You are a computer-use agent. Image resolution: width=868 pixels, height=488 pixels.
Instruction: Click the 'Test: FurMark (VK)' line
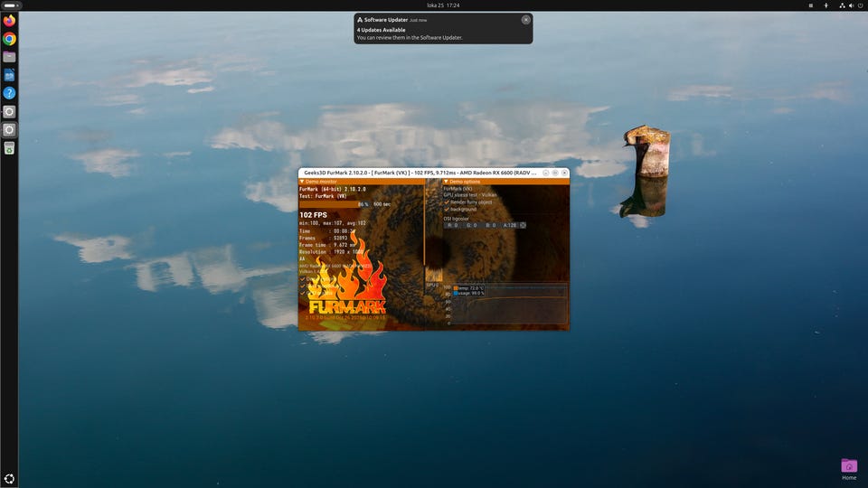pos(323,196)
